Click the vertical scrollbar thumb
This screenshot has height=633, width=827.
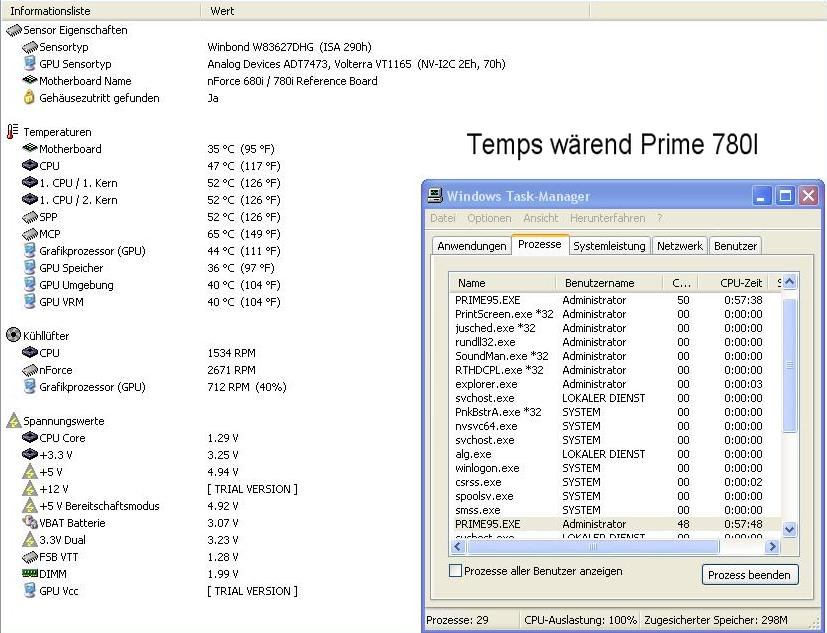tap(790, 365)
